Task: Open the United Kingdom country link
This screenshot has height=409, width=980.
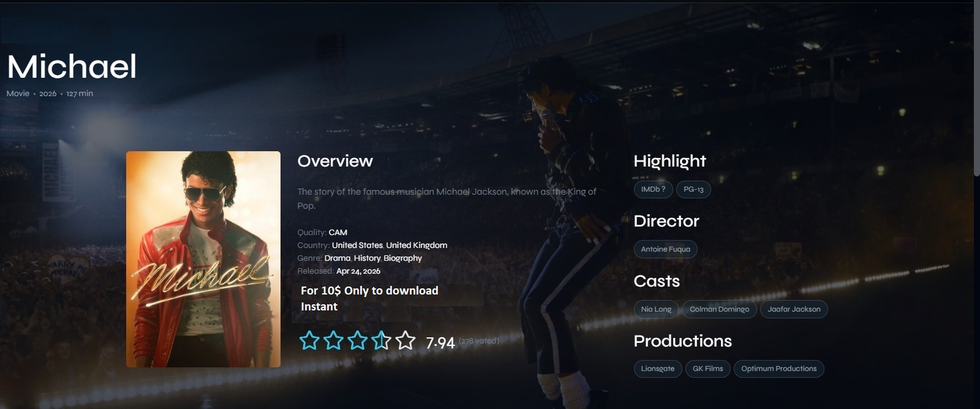Action: (417, 246)
